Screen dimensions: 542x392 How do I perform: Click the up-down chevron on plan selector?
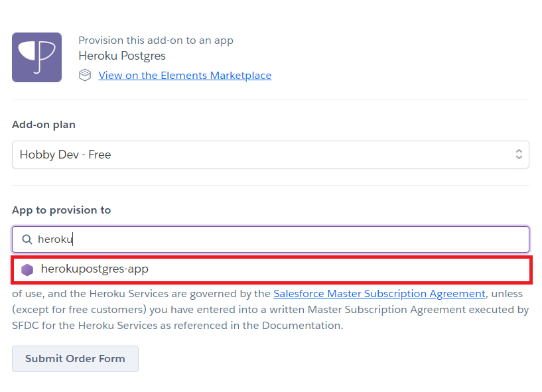click(519, 154)
